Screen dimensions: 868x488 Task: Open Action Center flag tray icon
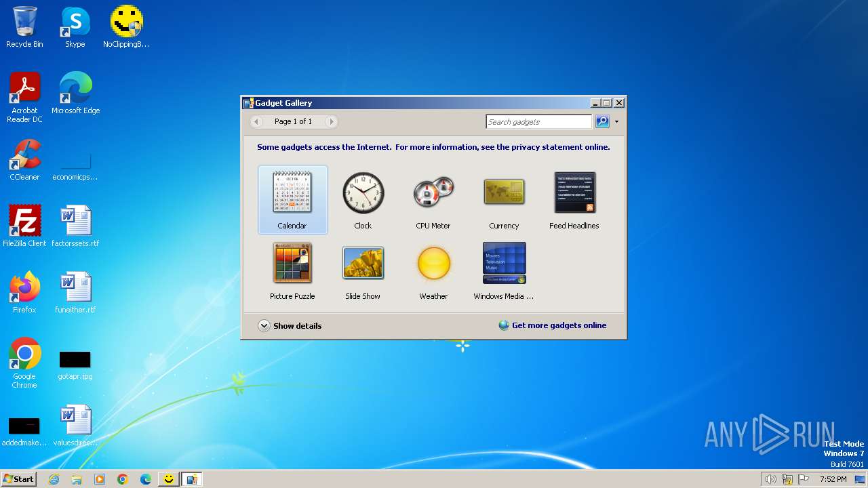coord(804,479)
